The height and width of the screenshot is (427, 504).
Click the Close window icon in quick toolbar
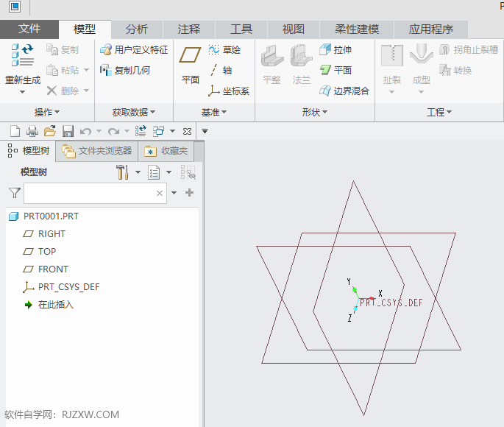click(x=187, y=131)
